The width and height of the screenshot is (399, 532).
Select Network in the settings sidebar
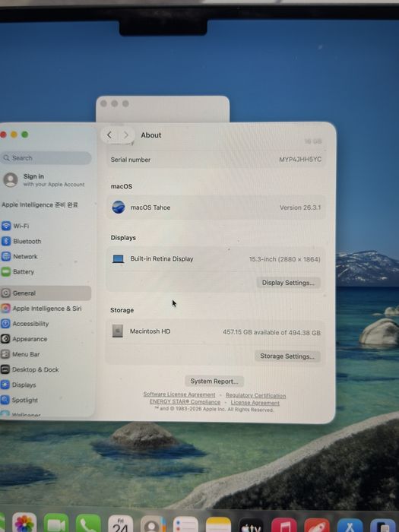point(20,257)
